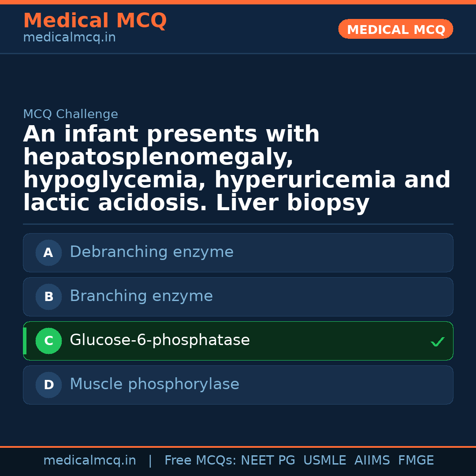The height and width of the screenshot is (476, 476).
Task: Click the orange MEDICAL MCQ badge
Action: [396, 29]
